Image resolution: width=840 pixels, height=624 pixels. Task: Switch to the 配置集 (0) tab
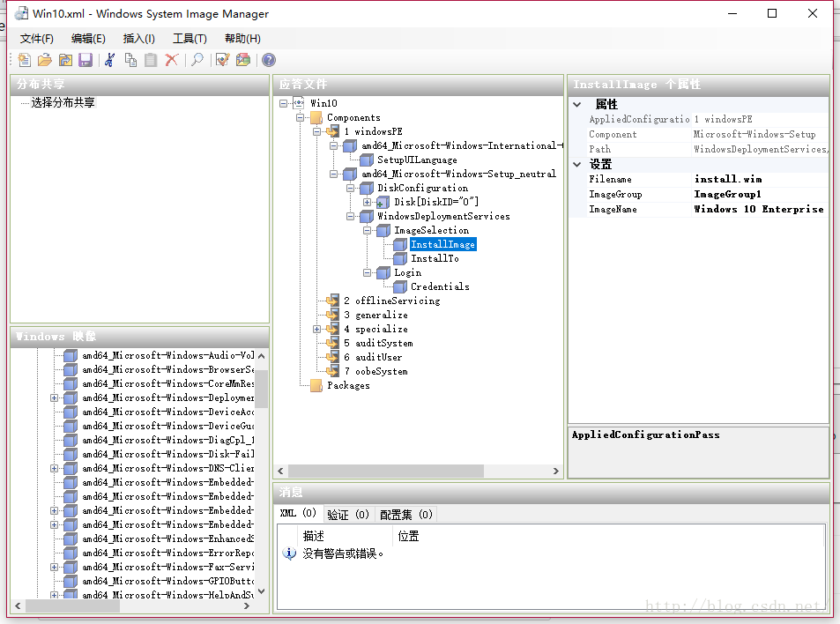point(406,515)
